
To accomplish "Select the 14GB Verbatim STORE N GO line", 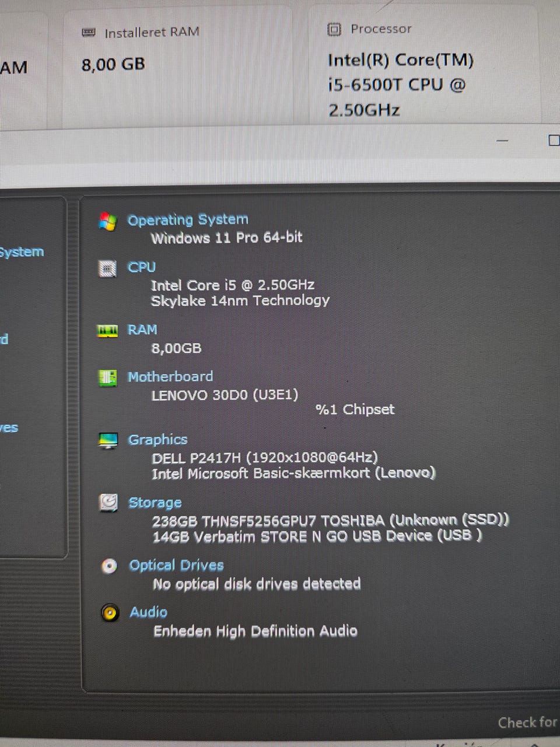I will [317, 536].
